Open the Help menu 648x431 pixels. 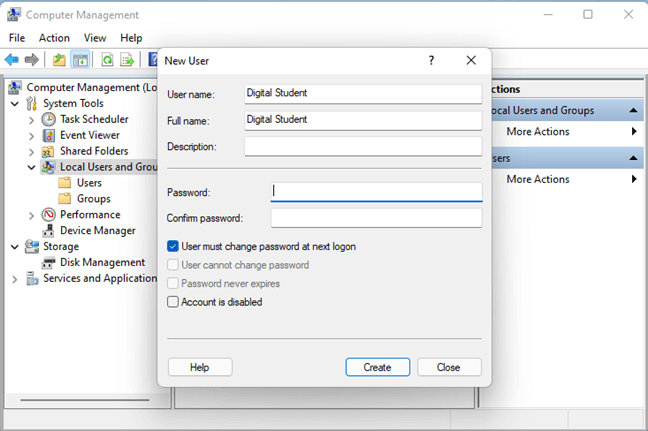131,38
